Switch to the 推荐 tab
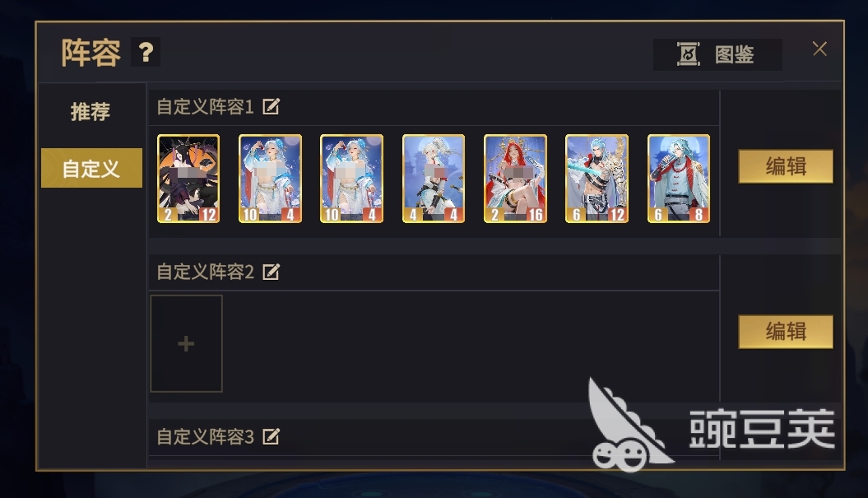 [x=91, y=111]
